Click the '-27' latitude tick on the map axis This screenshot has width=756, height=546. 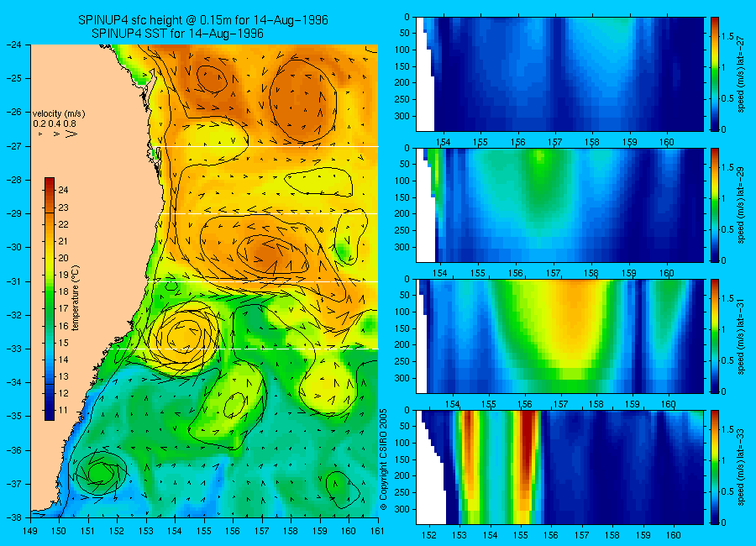(x=15, y=145)
